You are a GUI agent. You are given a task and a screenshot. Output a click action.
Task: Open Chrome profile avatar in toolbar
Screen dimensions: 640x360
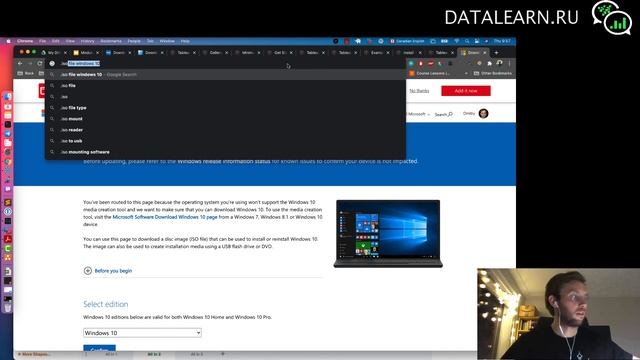pyautogui.click(x=500, y=64)
